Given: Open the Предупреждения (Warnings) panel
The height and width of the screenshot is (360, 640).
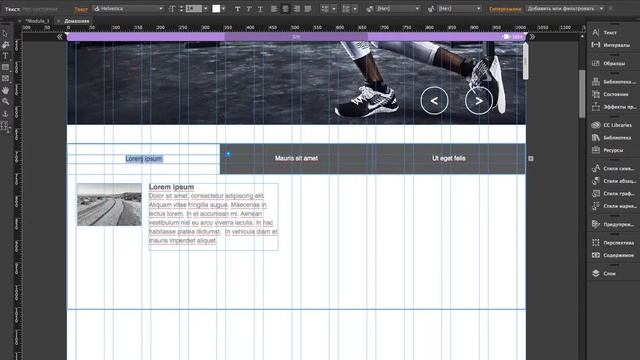Looking at the screenshot, I should point(613,224).
